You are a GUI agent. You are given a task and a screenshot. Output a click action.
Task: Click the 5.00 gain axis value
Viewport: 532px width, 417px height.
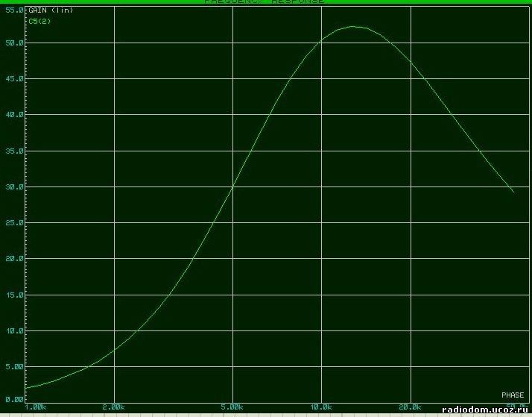pos(15,367)
